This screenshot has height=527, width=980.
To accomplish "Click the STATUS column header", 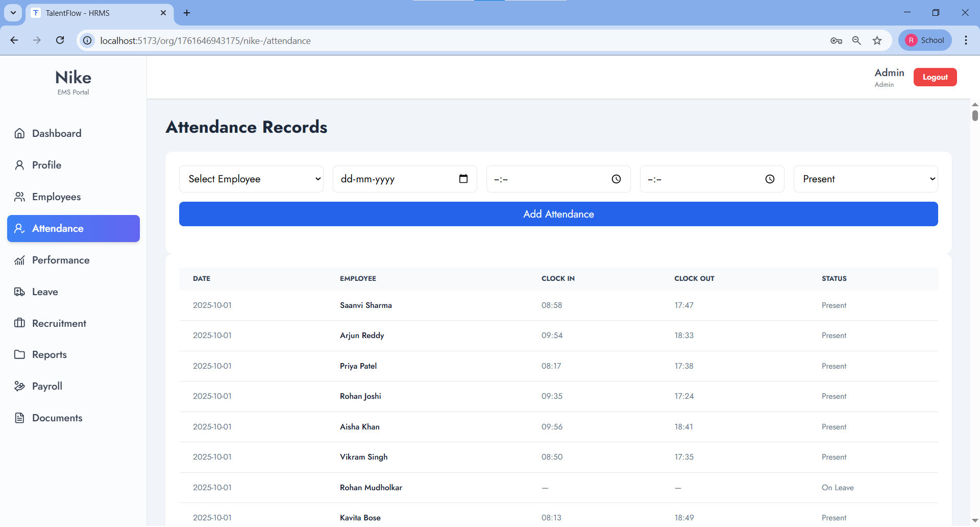I will tap(834, 278).
